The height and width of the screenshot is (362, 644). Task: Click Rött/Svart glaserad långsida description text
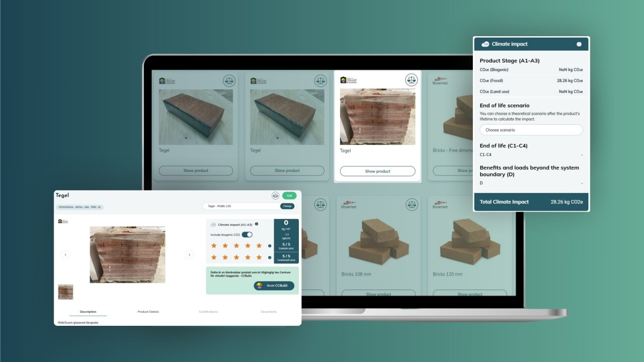[78, 322]
